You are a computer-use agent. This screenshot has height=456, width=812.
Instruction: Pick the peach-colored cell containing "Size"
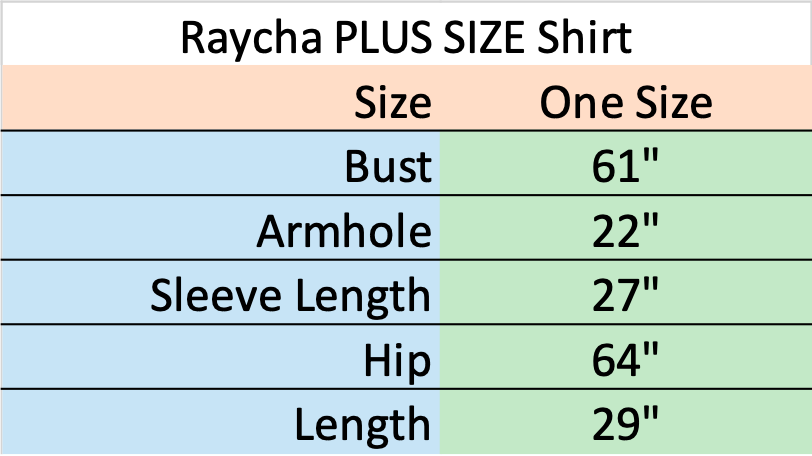point(393,102)
